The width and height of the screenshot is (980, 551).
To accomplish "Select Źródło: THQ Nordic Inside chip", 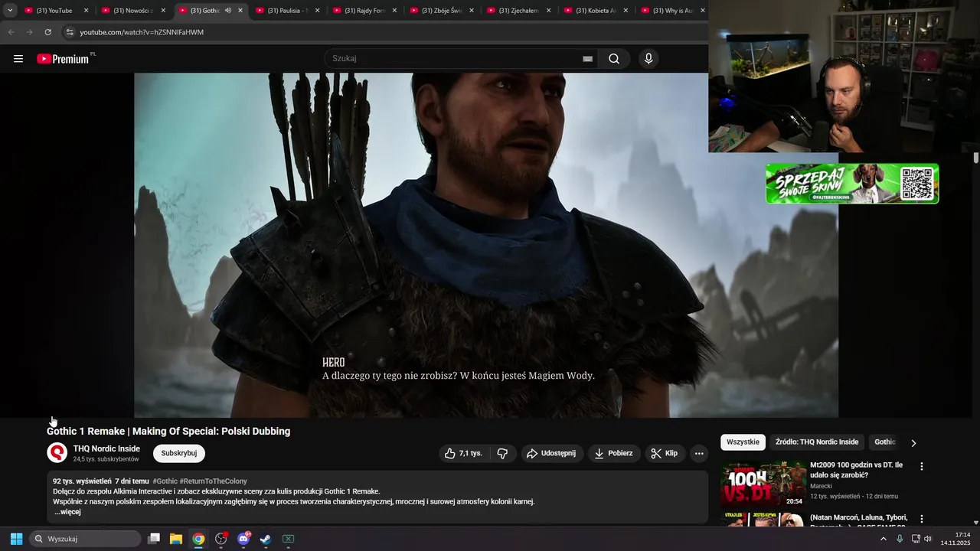I will [817, 442].
